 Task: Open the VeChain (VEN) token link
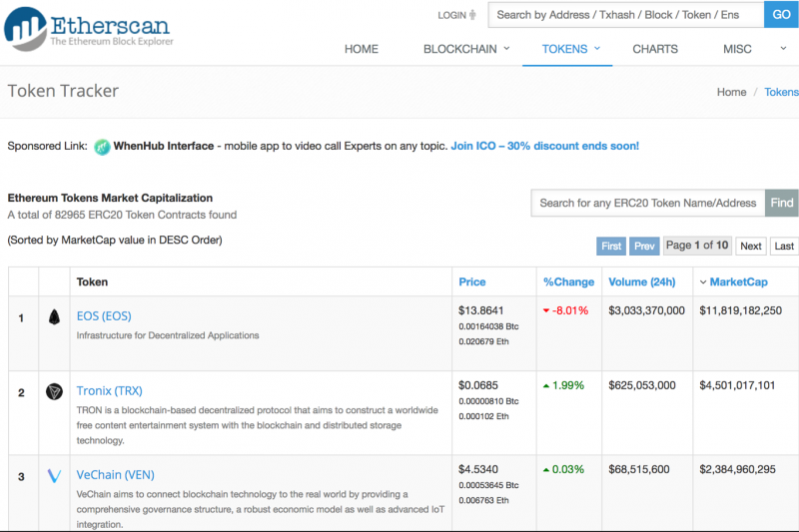tap(115, 475)
